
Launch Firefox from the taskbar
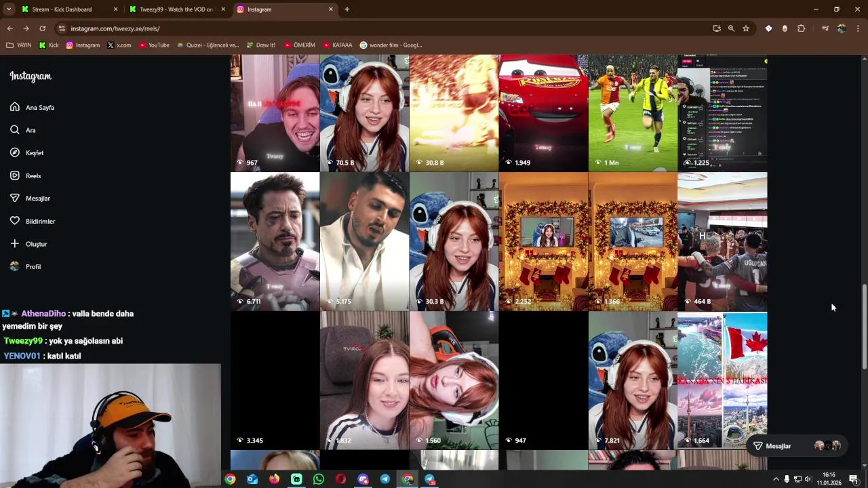point(274,479)
